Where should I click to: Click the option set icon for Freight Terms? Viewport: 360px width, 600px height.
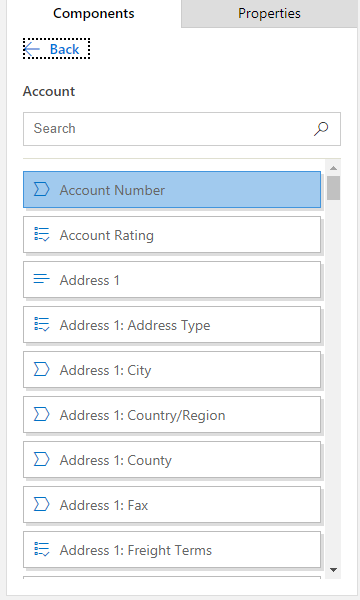click(41, 549)
